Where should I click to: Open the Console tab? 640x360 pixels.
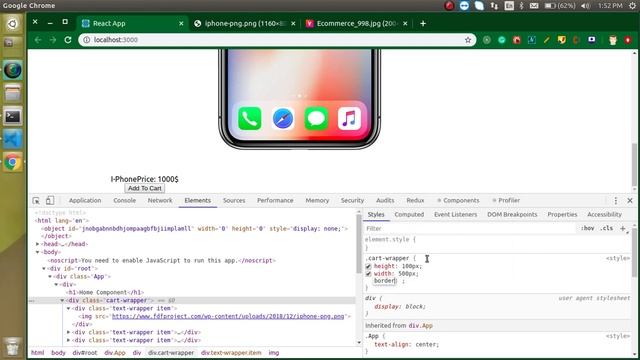124,200
